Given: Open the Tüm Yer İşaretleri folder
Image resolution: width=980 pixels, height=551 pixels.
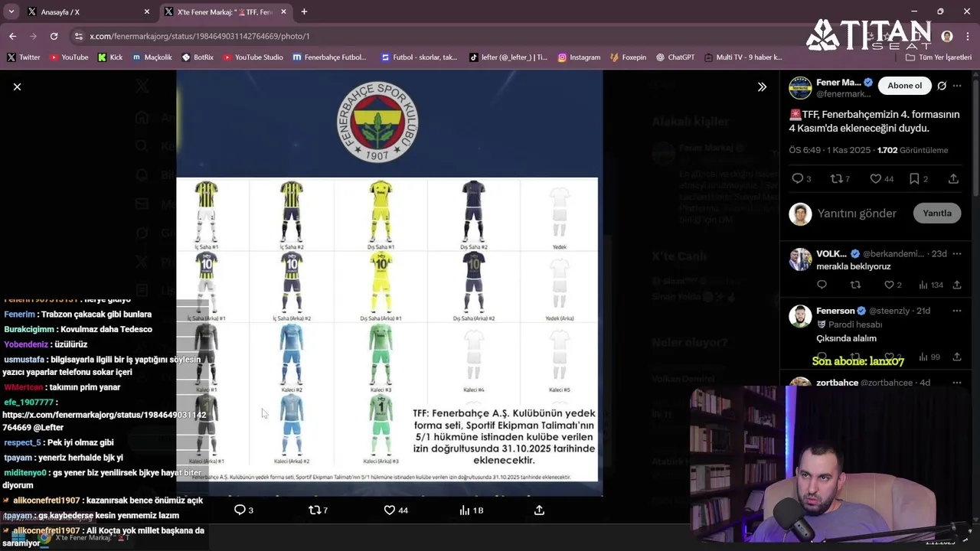Looking at the screenshot, I should click(938, 57).
